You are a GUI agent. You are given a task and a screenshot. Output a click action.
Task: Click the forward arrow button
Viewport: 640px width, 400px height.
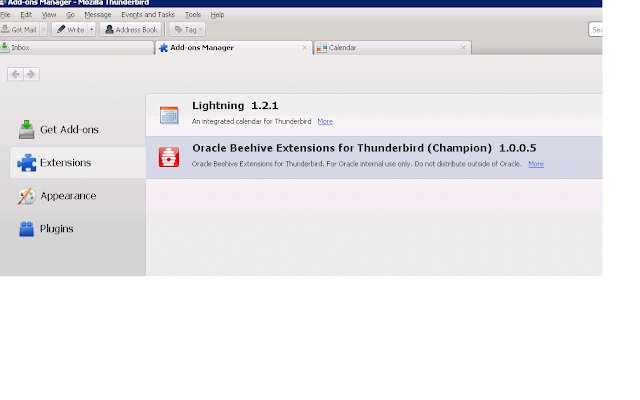click(31, 74)
